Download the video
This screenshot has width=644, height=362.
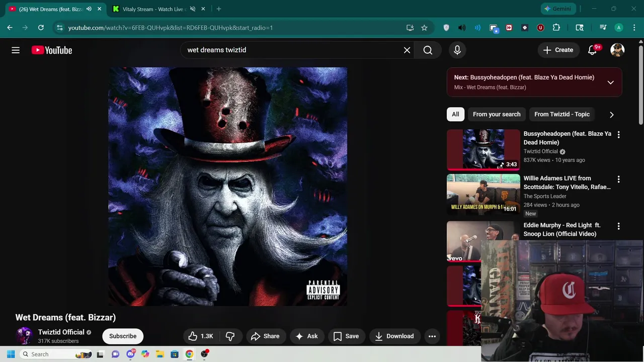tap(395, 336)
